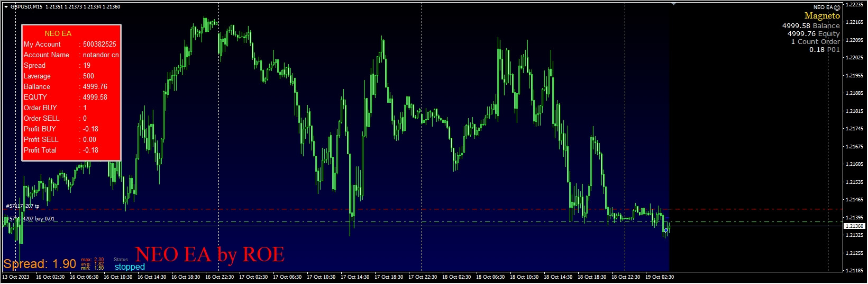Click the smiley face icon next to NEO EA

pyautogui.click(x=837, y=7)
